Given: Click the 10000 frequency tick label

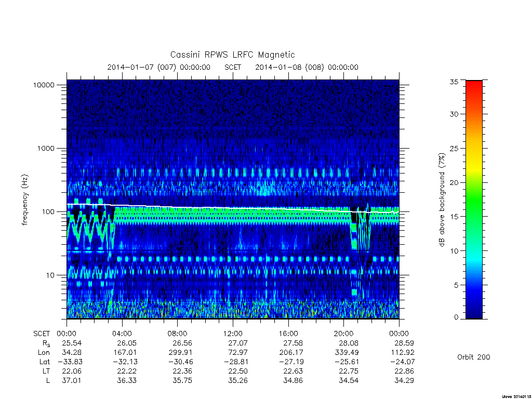Looking at the screenshot, I should [44, 85].
